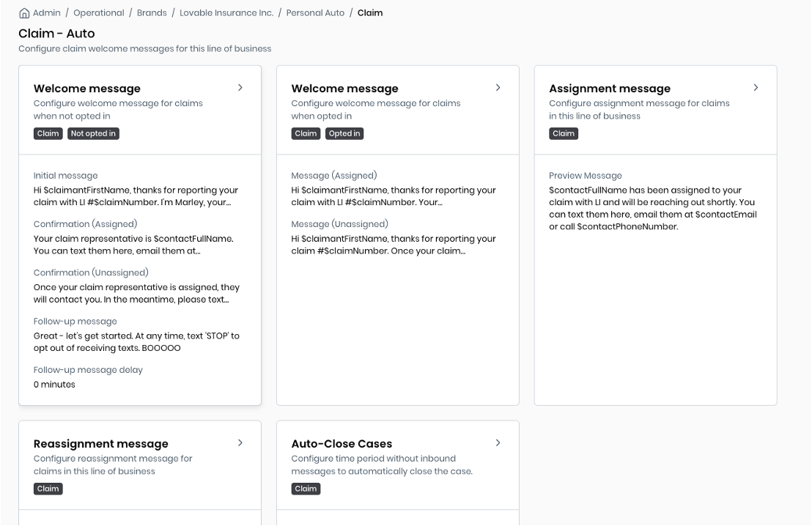Go to Brands from the breadcrumb
This screenshot has width=812, height=526.
pyautogui.click(x=152, y=12)
